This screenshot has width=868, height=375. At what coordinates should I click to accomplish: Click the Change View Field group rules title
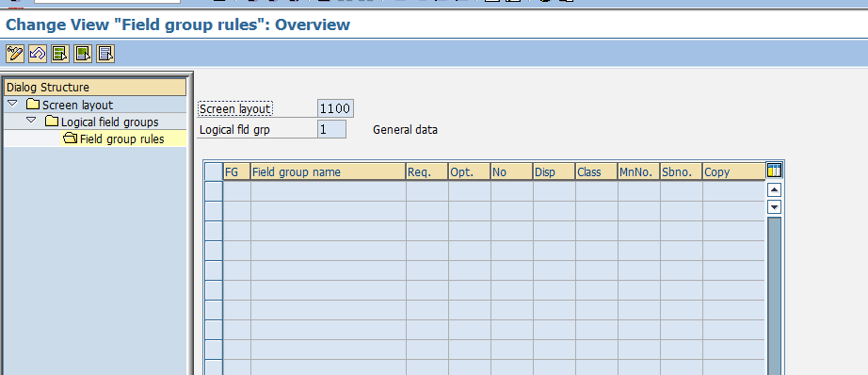[178, 24]
